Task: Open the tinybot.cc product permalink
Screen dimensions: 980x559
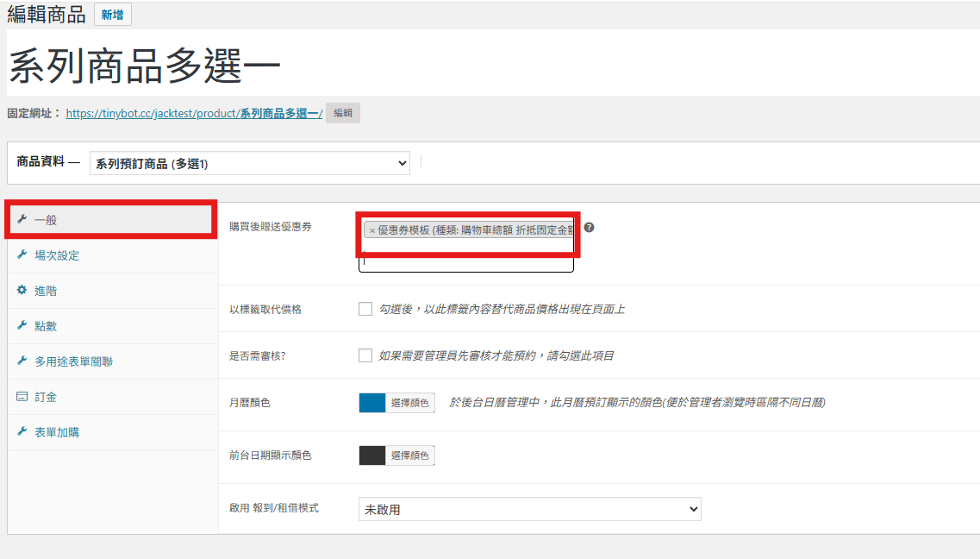Action: (194, 113)
